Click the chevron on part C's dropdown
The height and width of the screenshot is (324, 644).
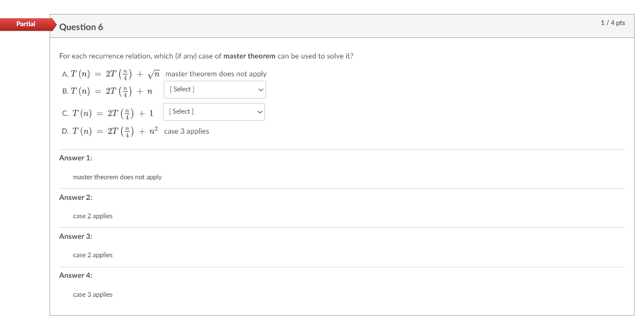click(x=259, y=112)
